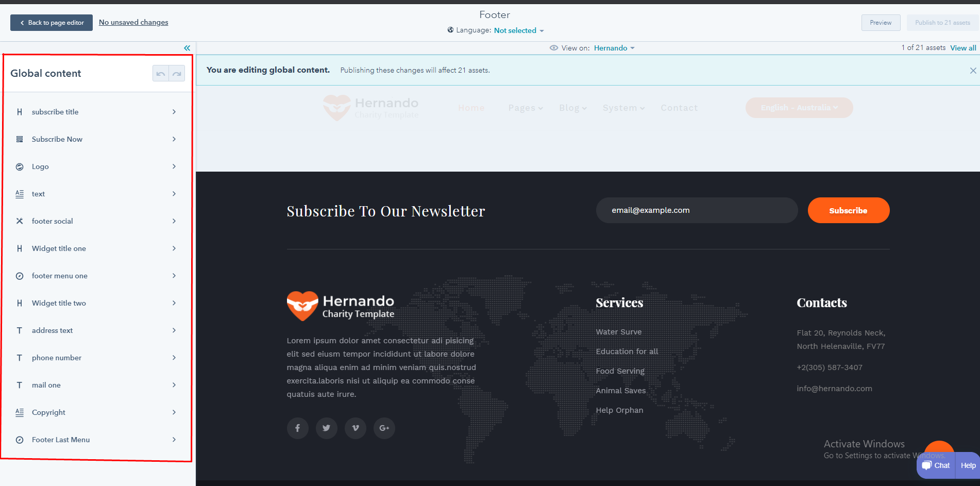Select the Subscribe Now module
The height and width of the screenshot is (486, 980).
[x=97, y=139]
